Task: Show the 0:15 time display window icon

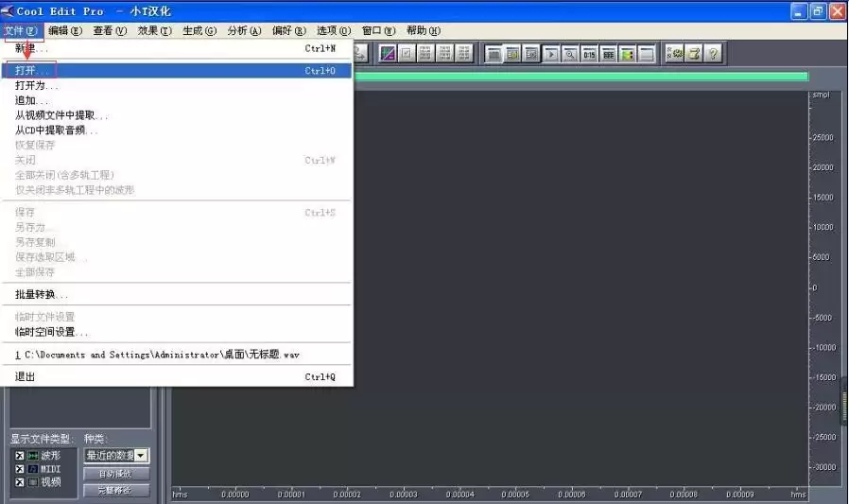Action: 589,54
